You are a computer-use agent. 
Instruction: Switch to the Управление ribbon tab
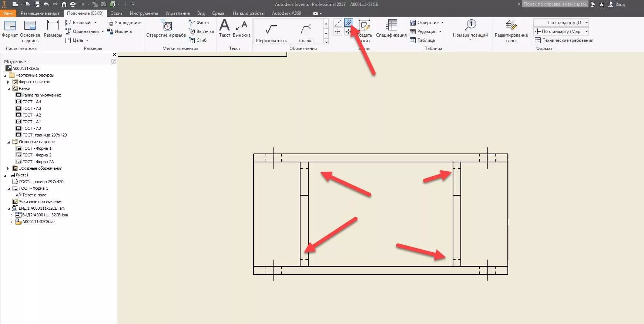point(178,13)
